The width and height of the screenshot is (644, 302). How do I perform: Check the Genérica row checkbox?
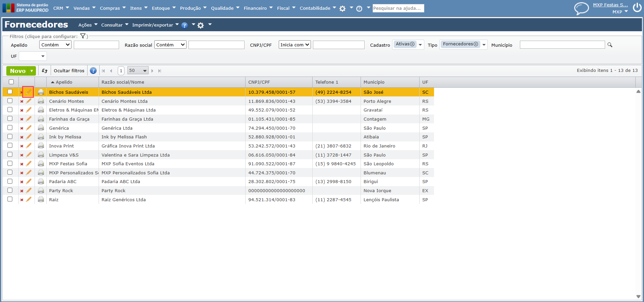pos(10,128)
